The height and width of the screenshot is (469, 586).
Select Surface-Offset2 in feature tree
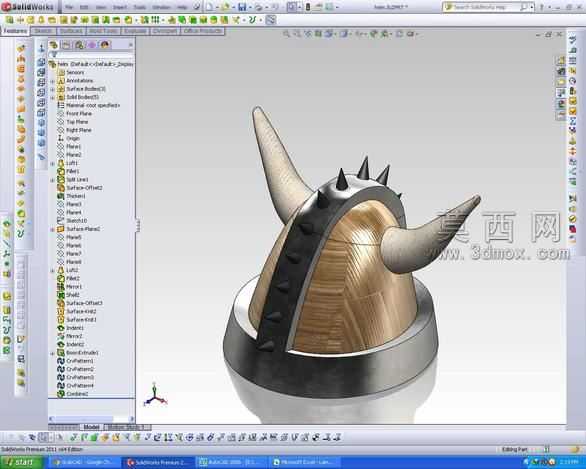[x=84, y=188]
